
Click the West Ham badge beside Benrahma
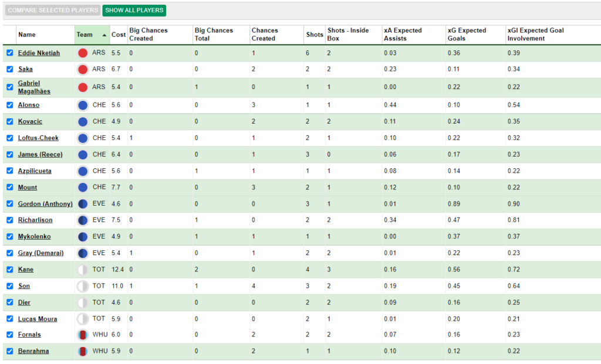pyautogui.click(x=83, y=351)
